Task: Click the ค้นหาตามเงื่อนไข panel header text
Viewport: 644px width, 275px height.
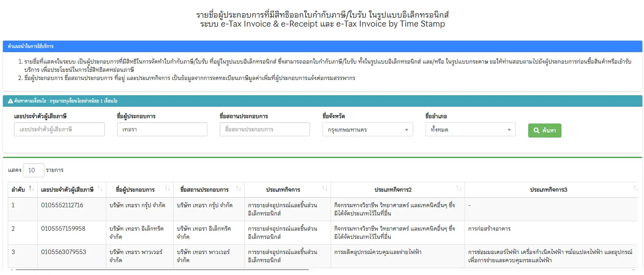Action: point(66,101)
